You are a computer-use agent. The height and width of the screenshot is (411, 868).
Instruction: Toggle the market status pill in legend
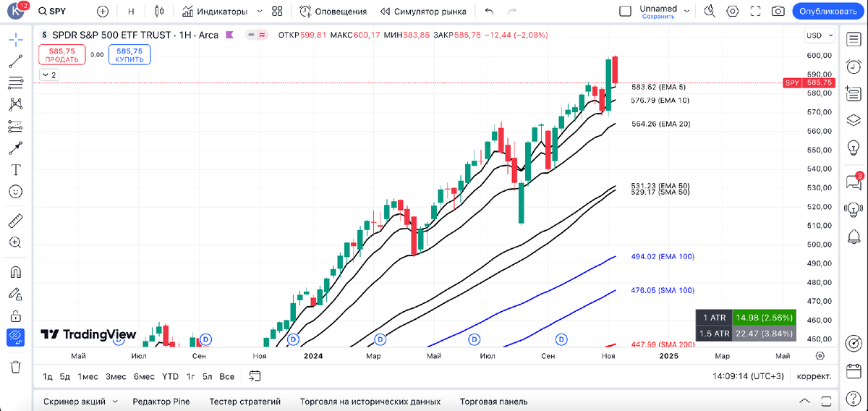pyautogui.click(x=256, y=35)
